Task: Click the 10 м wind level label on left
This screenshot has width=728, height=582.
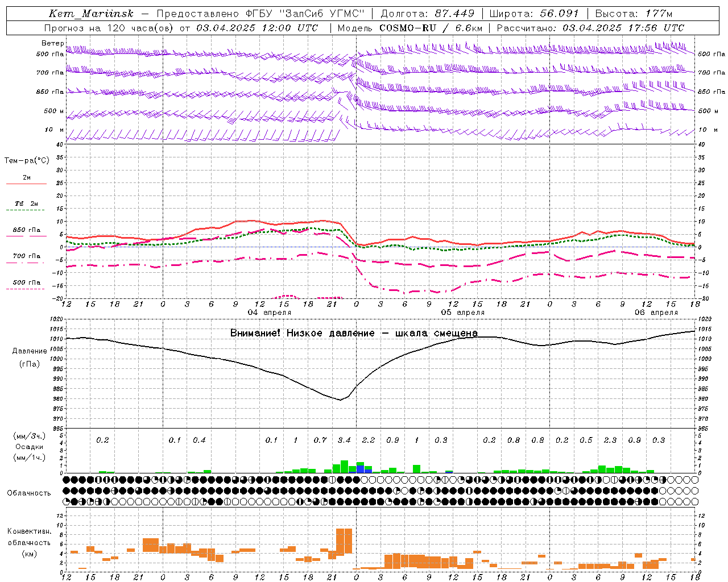Action: (x=55, y=130)
